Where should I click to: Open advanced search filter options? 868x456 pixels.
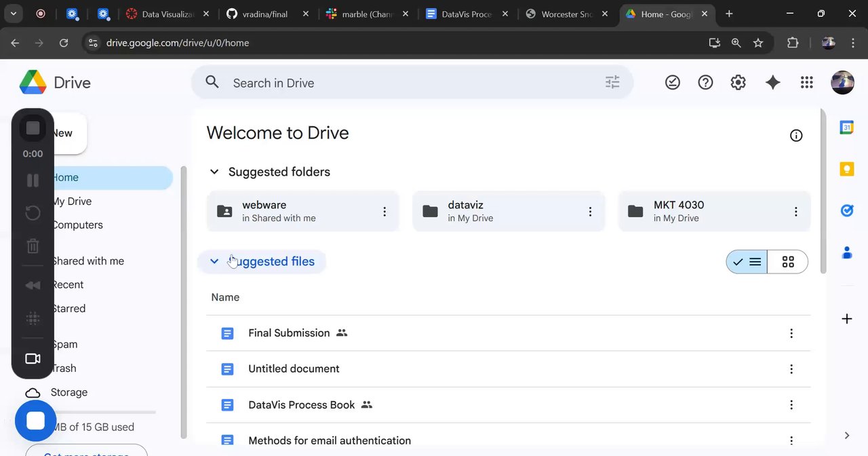[x=612, y=83]
